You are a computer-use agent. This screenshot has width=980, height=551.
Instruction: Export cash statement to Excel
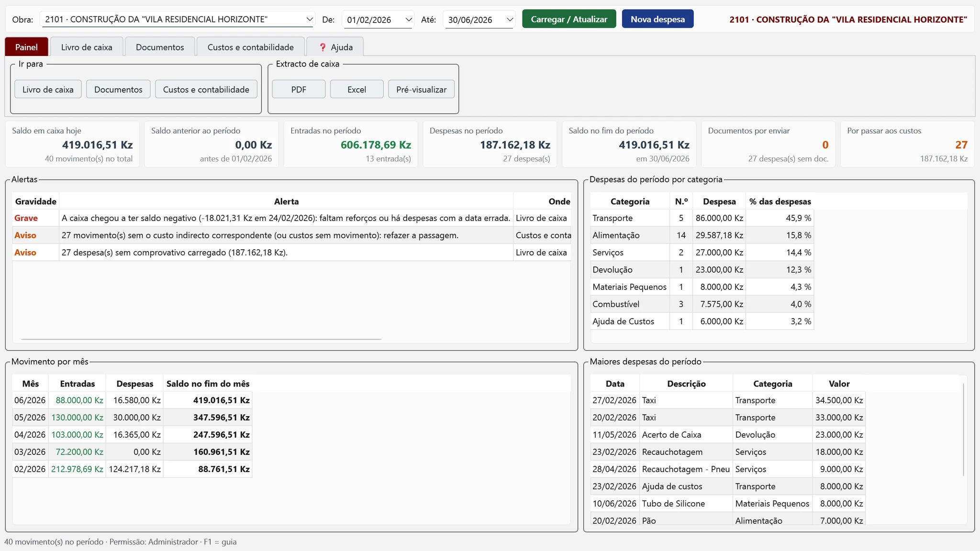[356, 89]
